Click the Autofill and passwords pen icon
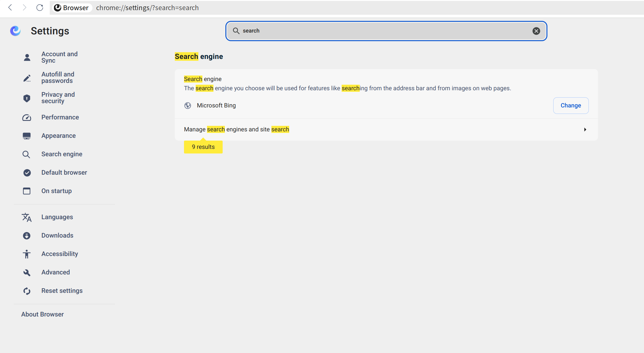This screenshot has height=353, width=644. (27, 78)
